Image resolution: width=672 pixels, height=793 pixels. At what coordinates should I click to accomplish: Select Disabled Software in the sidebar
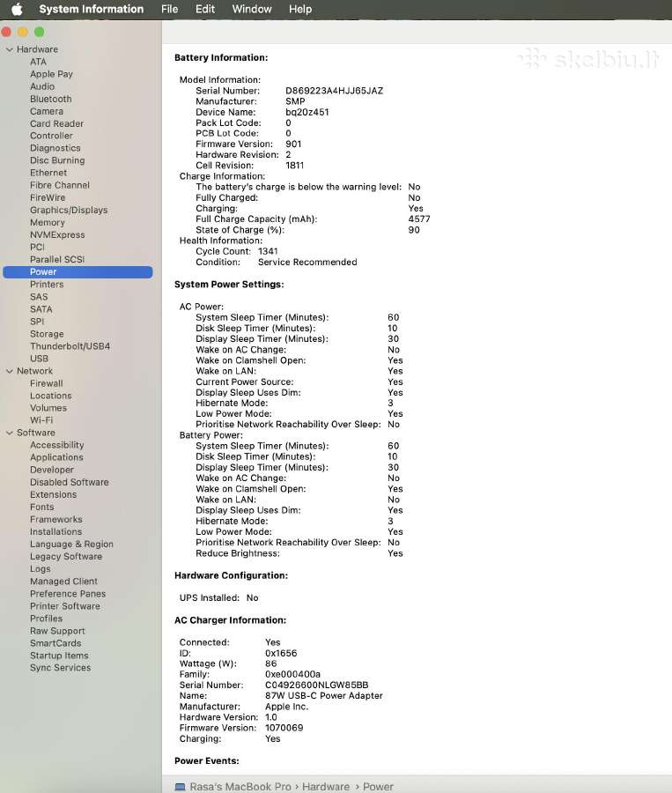[x=70, y=483]
